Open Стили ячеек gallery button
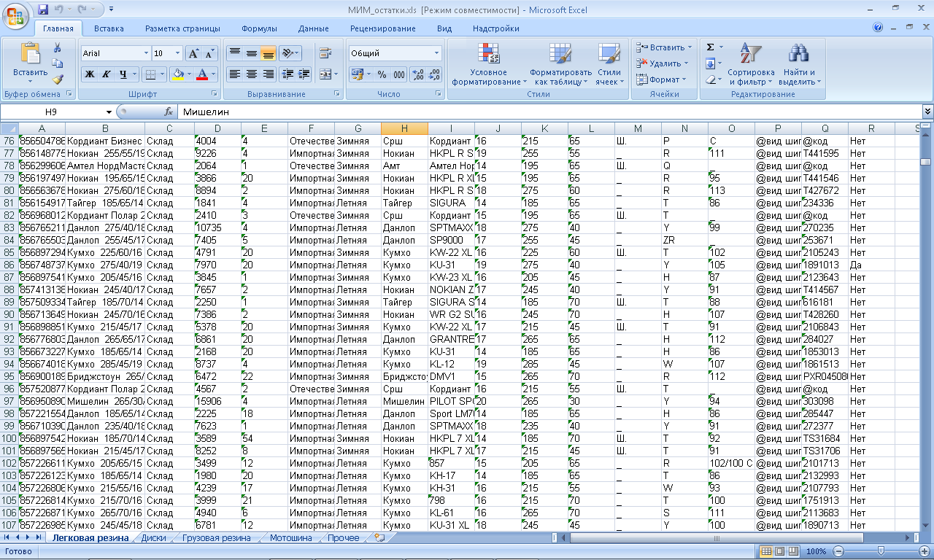The width and height of the screenshot is (934, 560). [x=609, y=64]
